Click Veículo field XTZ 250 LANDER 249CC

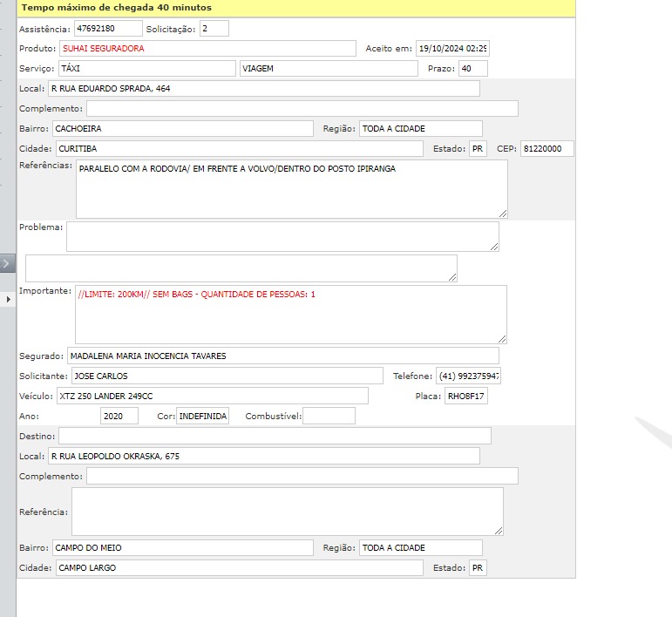(x=212, y=397)
